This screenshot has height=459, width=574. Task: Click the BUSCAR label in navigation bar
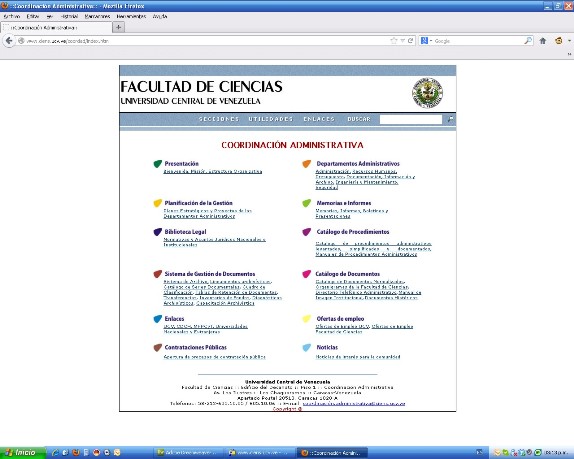coord(359,119)
